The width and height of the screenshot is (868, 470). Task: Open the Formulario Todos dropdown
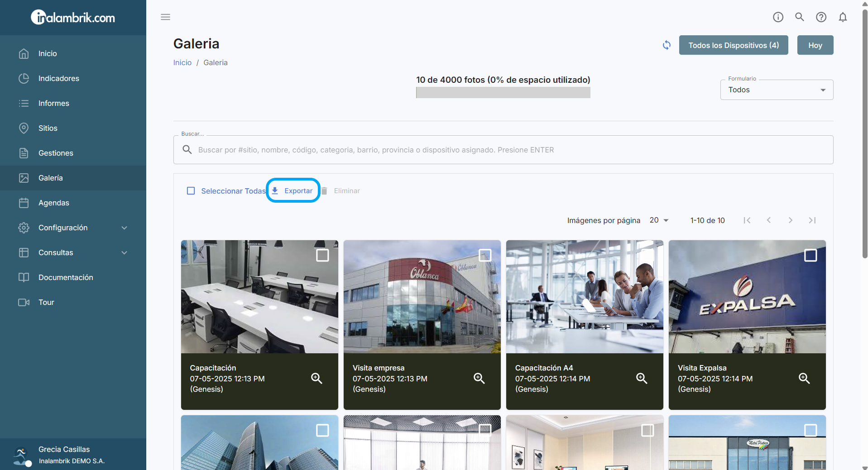click(x=777, y=90)
